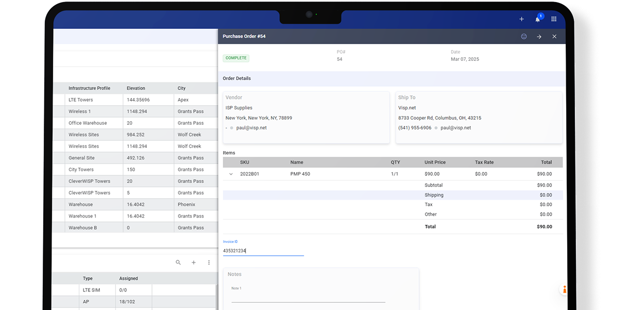Click the Unit Price column header
The height and width of the screenshot is (310, 644).
coord(435,162)
